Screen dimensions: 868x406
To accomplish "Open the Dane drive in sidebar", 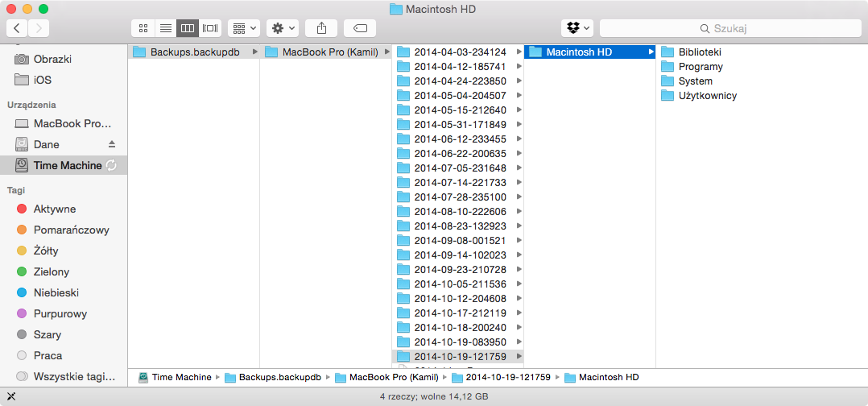I will [64, 144].
